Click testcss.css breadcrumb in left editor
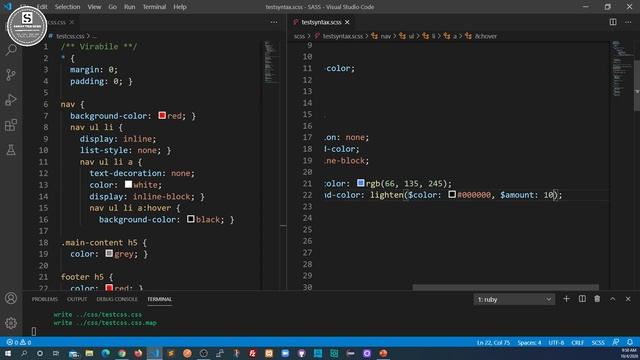 [x=70, y=36]
